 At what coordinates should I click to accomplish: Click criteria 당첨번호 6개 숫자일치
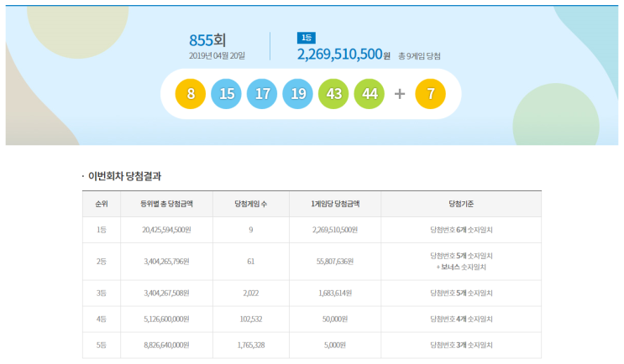(x=461, y=230)
